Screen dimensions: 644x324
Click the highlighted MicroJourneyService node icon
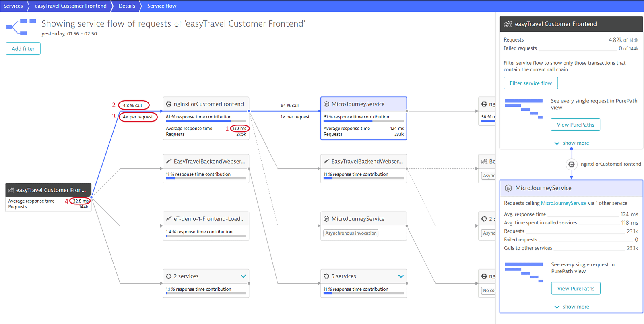[x=326, y=104]
